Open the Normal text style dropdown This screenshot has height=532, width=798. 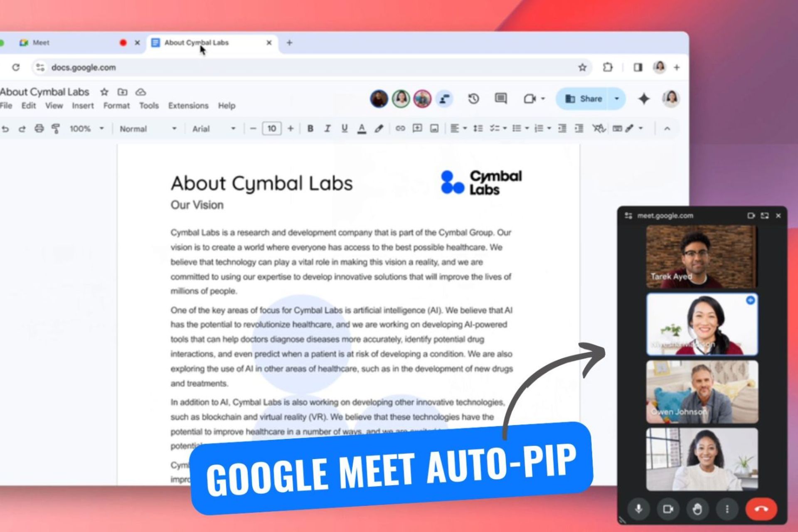(x=148, y=129)
